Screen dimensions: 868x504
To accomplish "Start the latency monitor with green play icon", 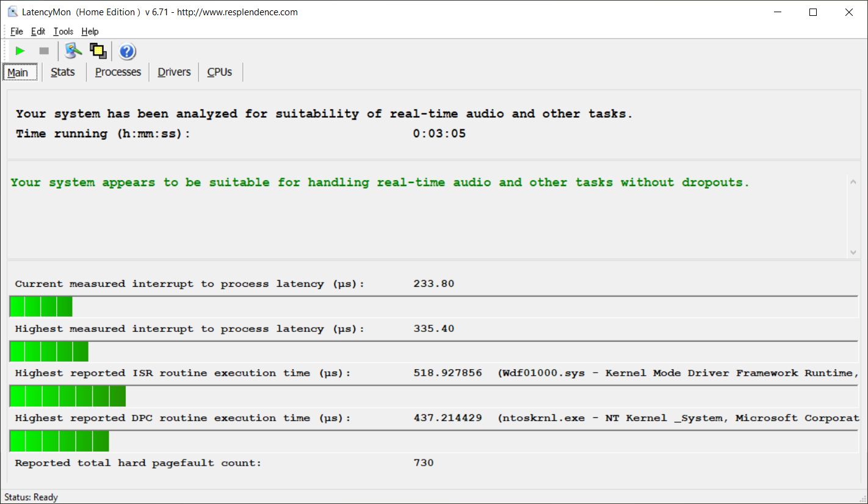I will (20, 51).
